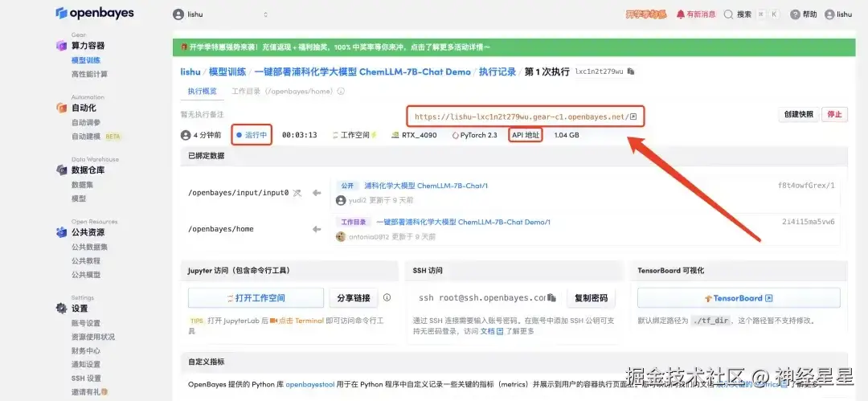Copy execution ID lxc1n2t279wu
This screenshot has height=401, width=868.
coord(631,72)
